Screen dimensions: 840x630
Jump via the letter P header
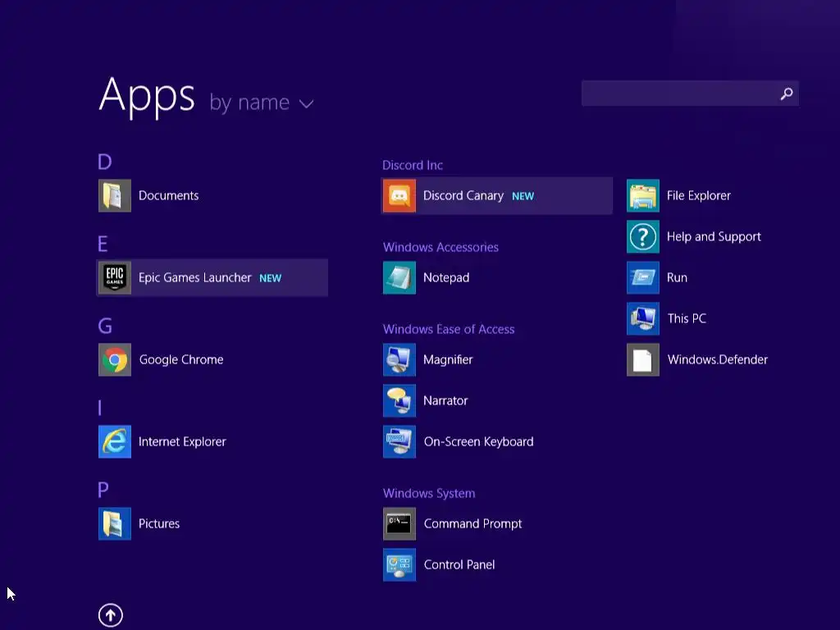[103, 490]
